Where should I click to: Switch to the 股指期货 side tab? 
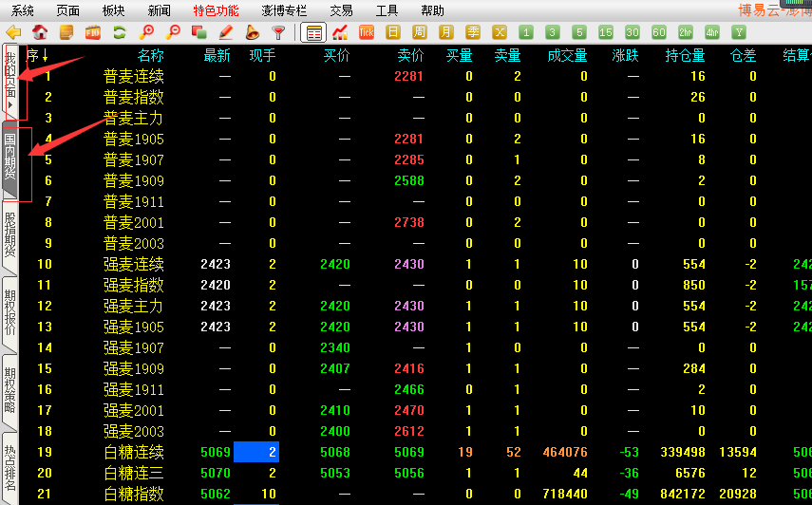(10, 234)
